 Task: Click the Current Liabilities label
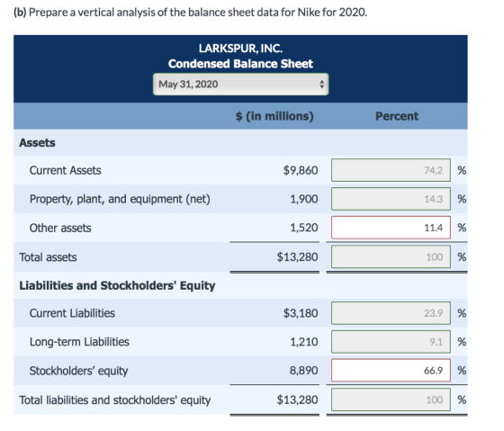coord(72,313)
